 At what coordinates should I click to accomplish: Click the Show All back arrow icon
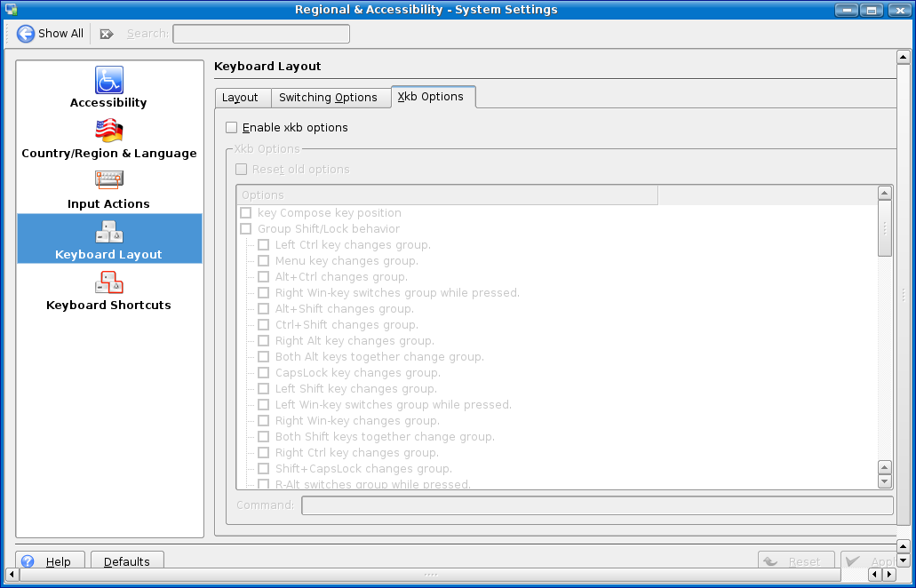pyautogui.click(x=27, y=34)
